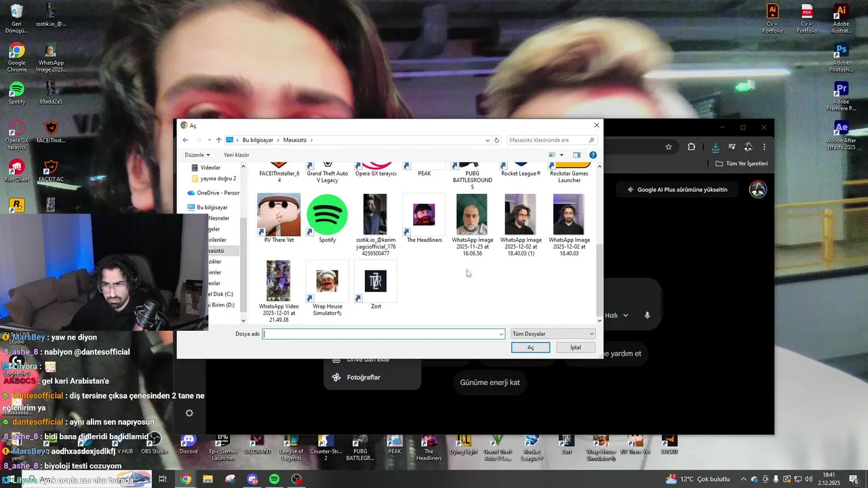
Task: Bookmark page with Chrome star icon
Action: pyautogui.click(x=669, y=147)
